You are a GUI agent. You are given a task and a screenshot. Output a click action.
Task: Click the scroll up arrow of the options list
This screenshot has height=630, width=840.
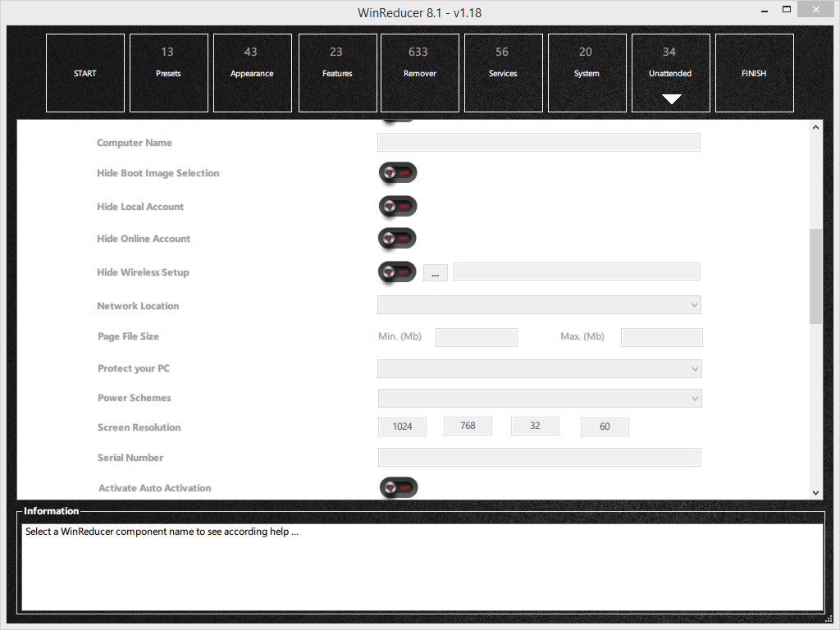pyautogui.click(x=816, y=127)
